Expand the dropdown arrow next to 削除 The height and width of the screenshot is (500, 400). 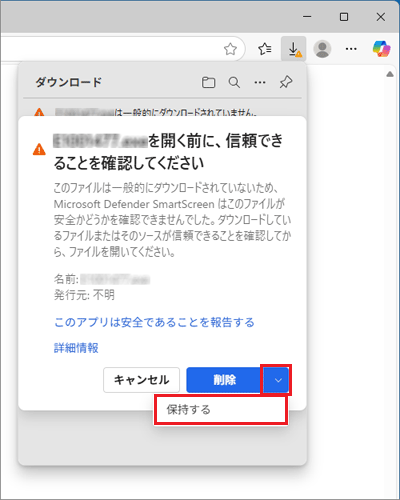[277, 380]
